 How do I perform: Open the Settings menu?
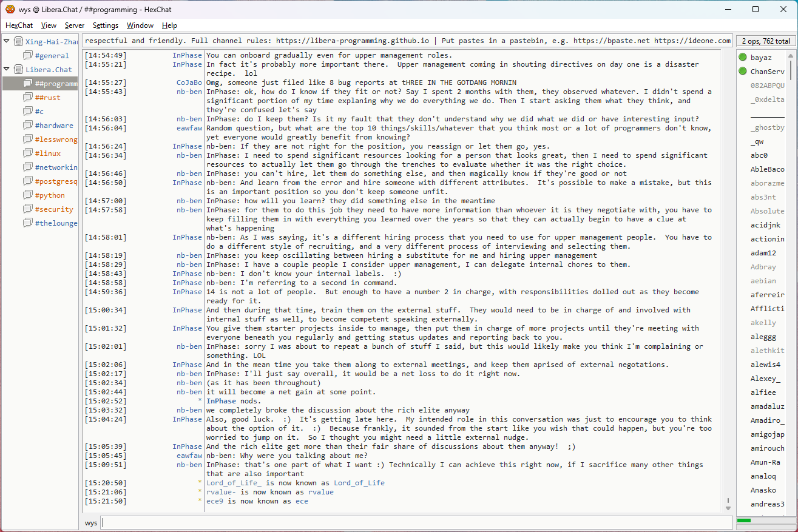coord(106,25)
